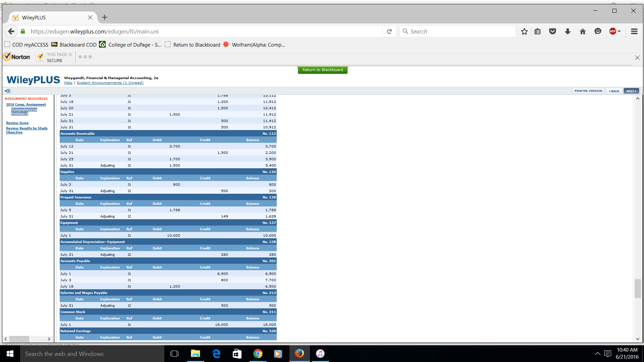Open iTunes from the taskbar

click(x=320, y=354)
